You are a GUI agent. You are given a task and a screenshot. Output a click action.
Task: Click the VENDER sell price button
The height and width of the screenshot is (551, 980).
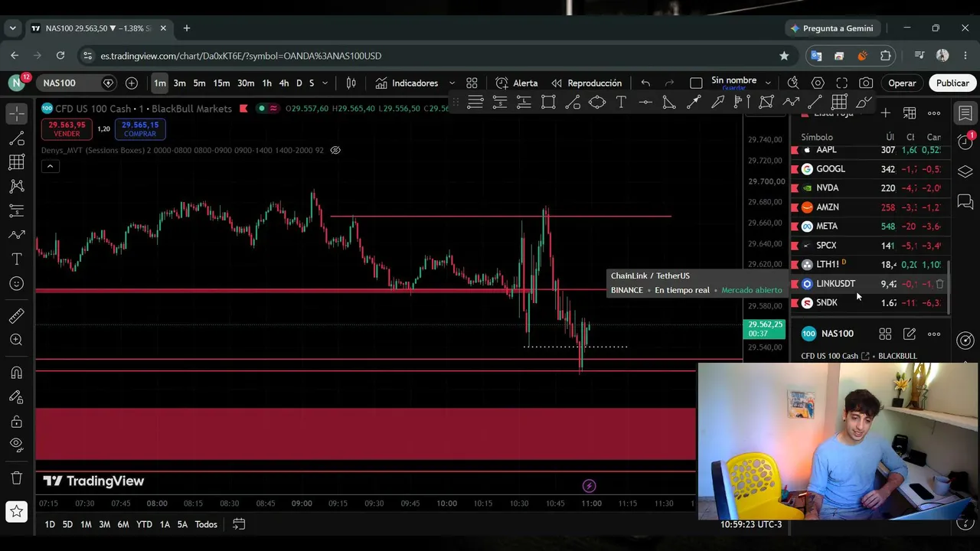(x=67, y=129)
